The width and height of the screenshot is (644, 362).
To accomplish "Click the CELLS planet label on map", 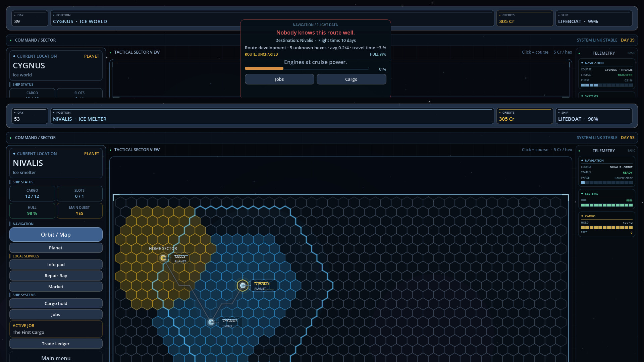I will pos(181,258).
